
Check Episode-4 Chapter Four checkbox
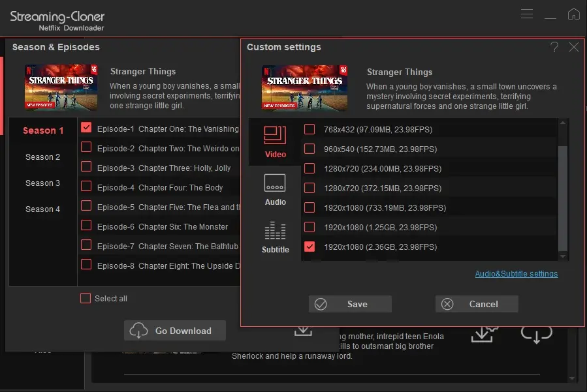[x=86, y=186]
